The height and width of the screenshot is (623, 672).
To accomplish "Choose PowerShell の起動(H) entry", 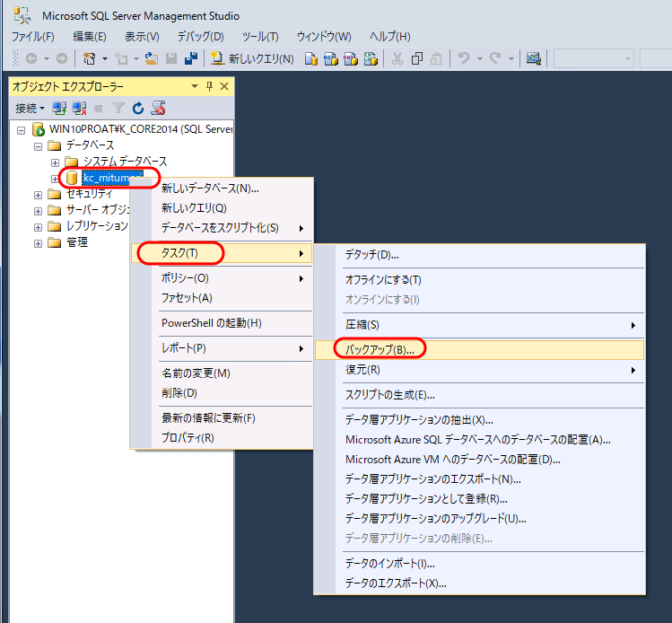I will click(x=222, y=323).
